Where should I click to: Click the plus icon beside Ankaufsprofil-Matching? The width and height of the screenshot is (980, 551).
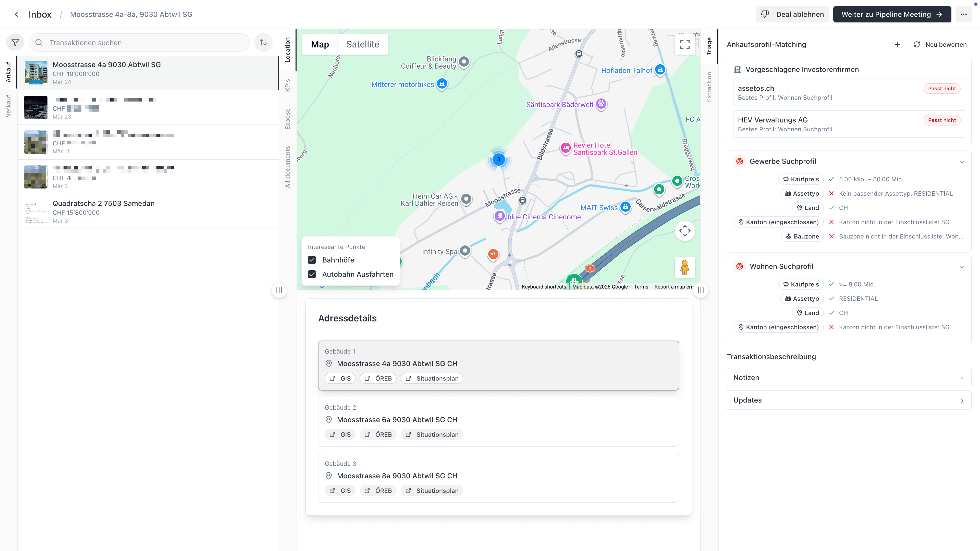[x=897, y=44]
